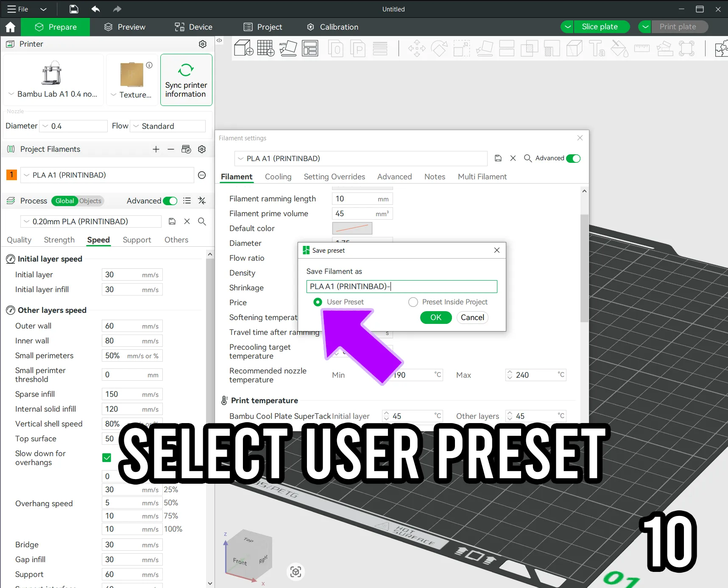Click Add cube object toolbar icon
Viewport: 728px width, 588px height.
pyautogui.click(x=244, y=48)
